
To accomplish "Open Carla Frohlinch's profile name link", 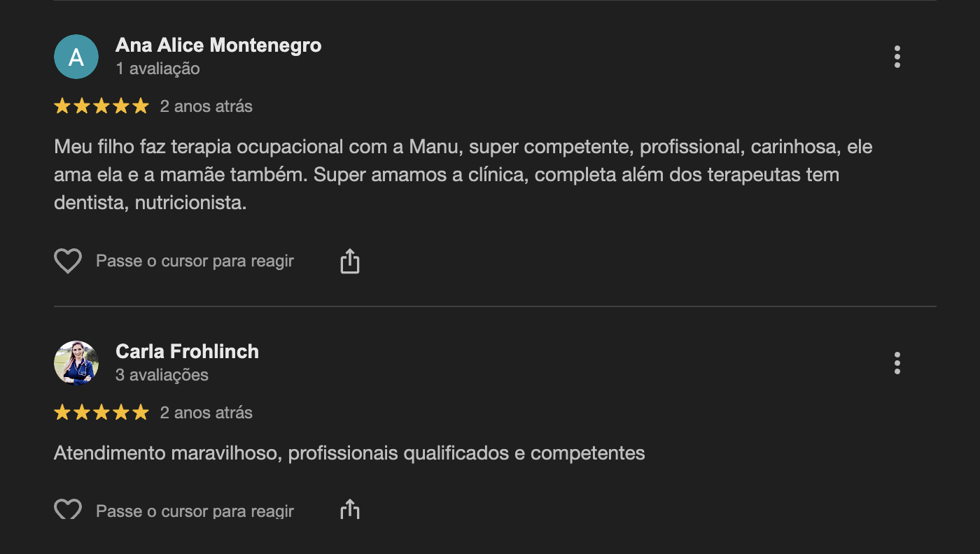I will point(187,351).
